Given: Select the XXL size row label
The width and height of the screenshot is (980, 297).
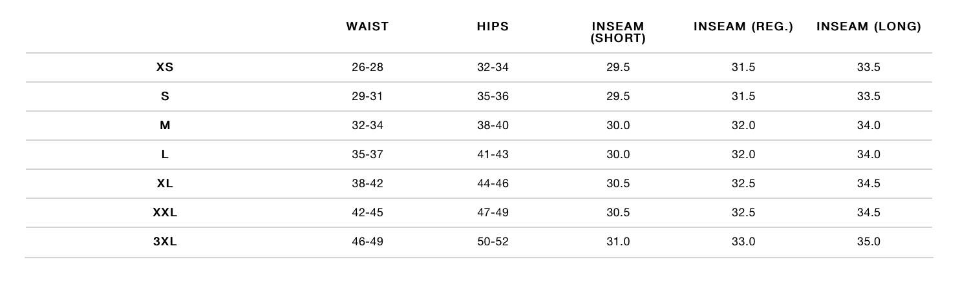Looking at the screenshot, I should 165,212.
